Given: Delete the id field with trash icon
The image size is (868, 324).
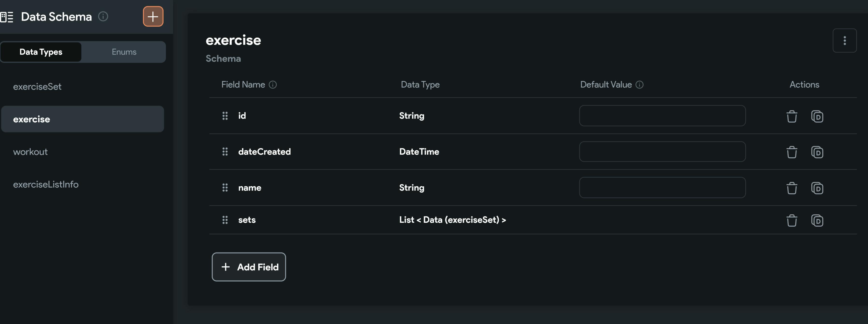Looking at the screenshot, I should (x=791, y=117).
